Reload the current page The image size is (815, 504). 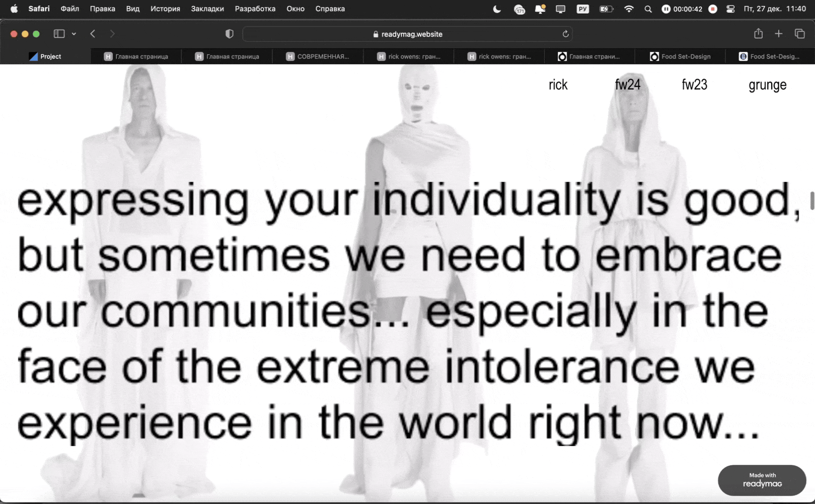coord(565,34)
